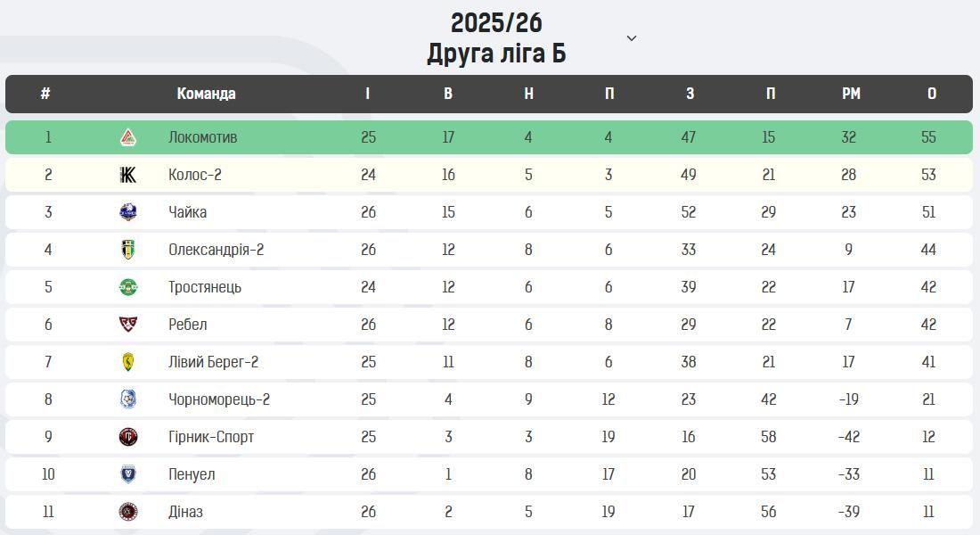
Task: Click the Чорноморець-2 club logo
Action: click(x=128, y=399)
